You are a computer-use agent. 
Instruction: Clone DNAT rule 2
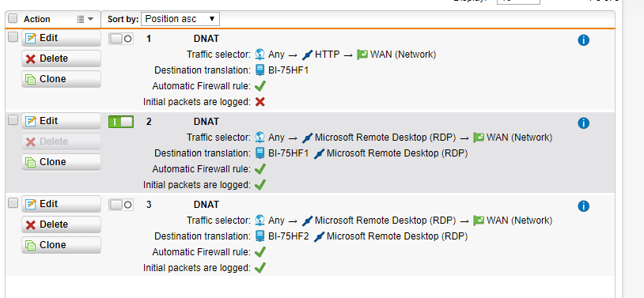pyautogui.click(x=61, y=162)
